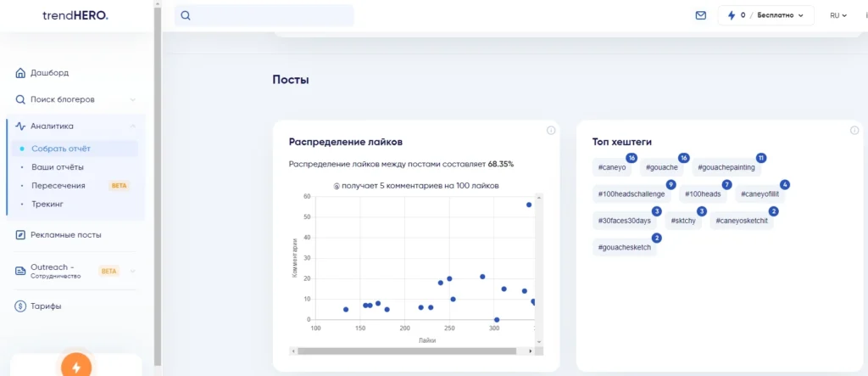Screen dimensions: 868x376
Task: Click the trendHERO logo
Action: tap(75, 16)
